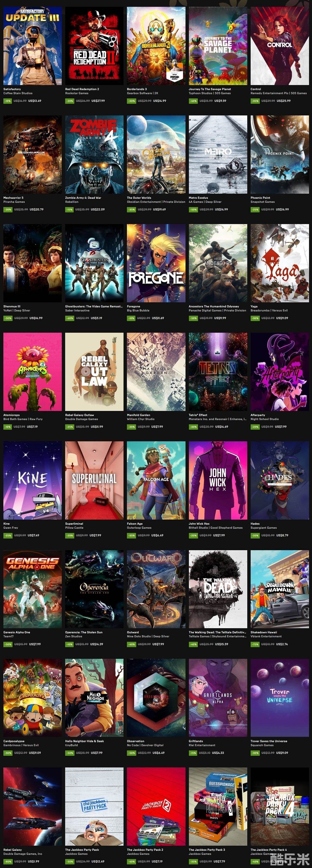Open The Jackbox Party Pack 2 cover

click(156, 806)
